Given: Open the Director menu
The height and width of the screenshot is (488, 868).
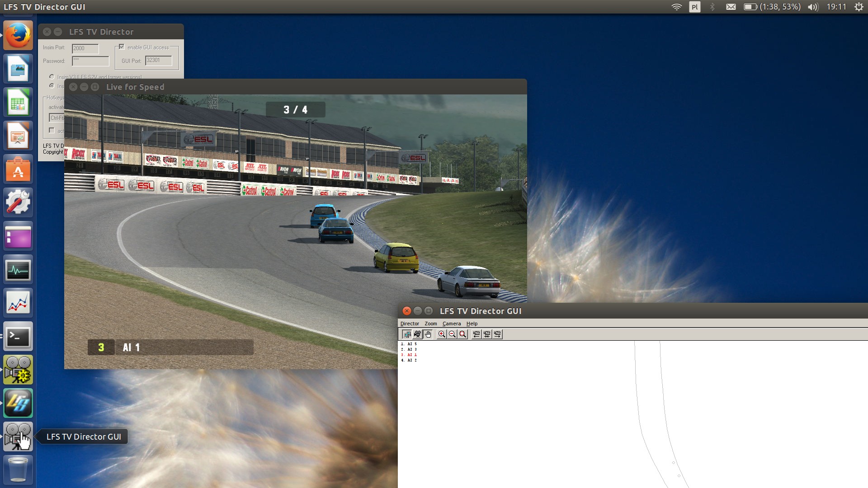Looking at the screenshot, I should coord(410,324).
